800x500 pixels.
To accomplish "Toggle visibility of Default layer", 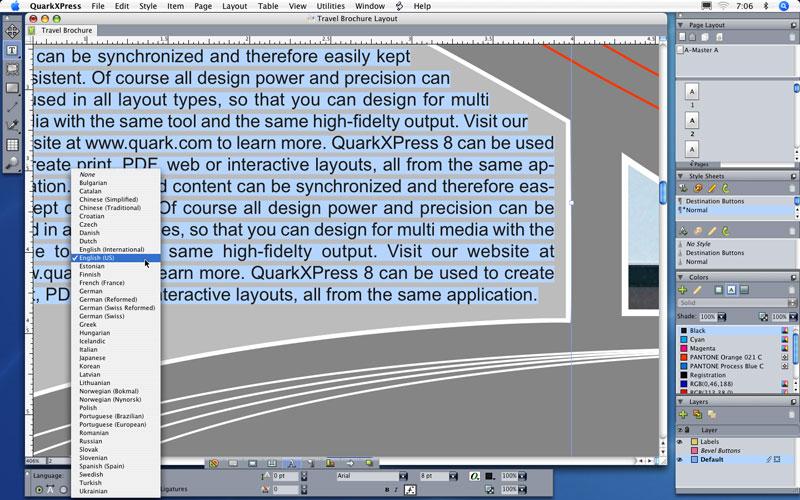I will pos(680,460).
